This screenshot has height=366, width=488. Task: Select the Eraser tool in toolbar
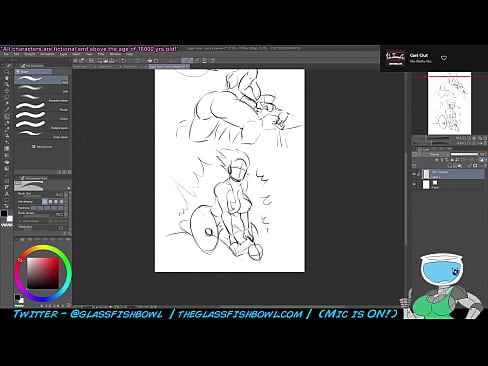7,149
